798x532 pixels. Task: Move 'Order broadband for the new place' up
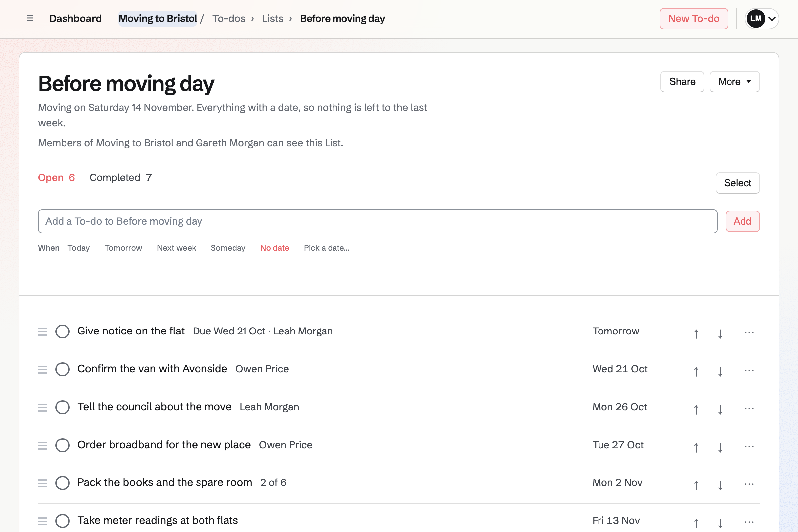[x=696, y=447]
